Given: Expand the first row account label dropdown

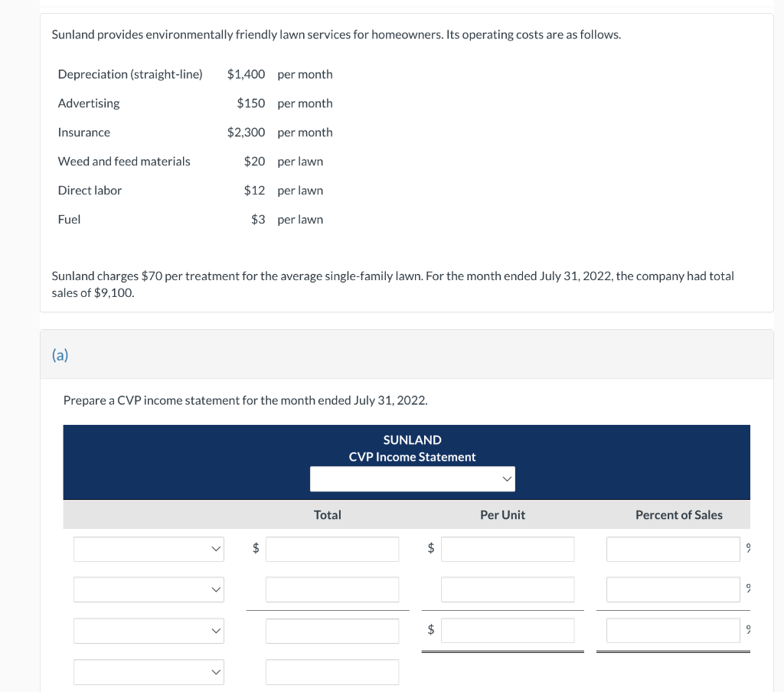Looking at the screenshot, I should (x=149, y=549).
